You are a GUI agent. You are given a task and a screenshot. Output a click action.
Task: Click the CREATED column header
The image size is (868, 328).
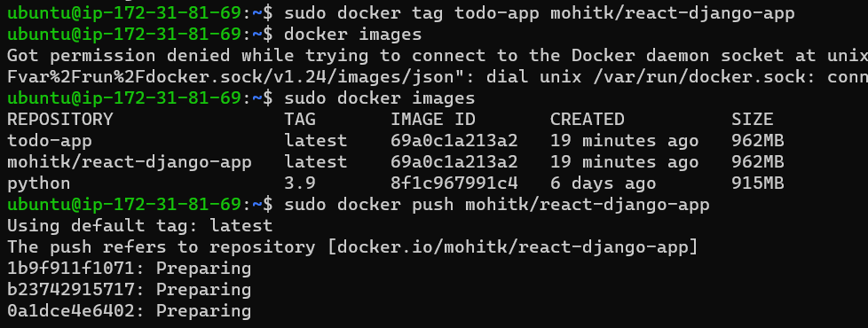[587, 120]
